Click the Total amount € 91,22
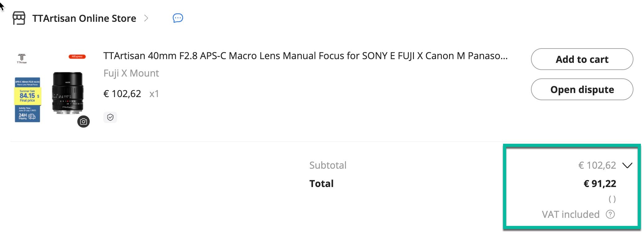Viewport: 644px width, 234px height. (x=600, y=184)
